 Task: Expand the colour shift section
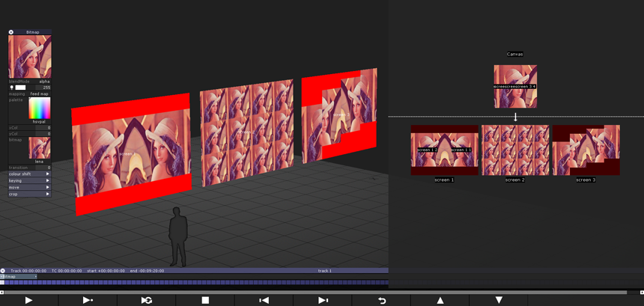[x=30, y=174]
